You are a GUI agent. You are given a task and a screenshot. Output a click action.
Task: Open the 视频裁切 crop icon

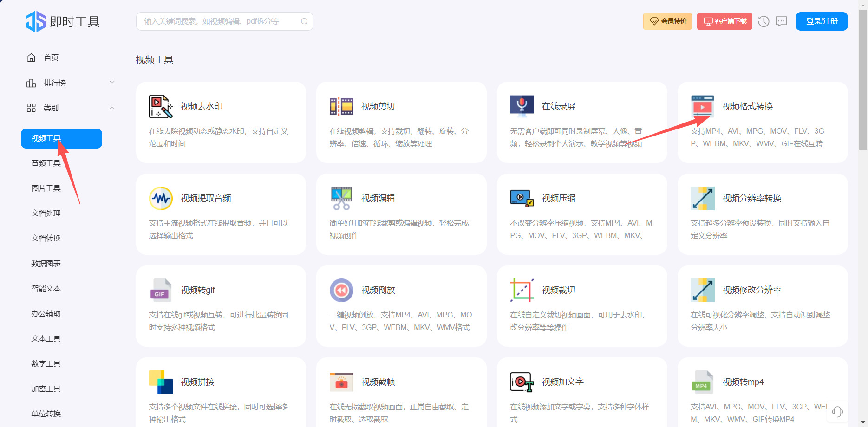(x=522, y=290)
